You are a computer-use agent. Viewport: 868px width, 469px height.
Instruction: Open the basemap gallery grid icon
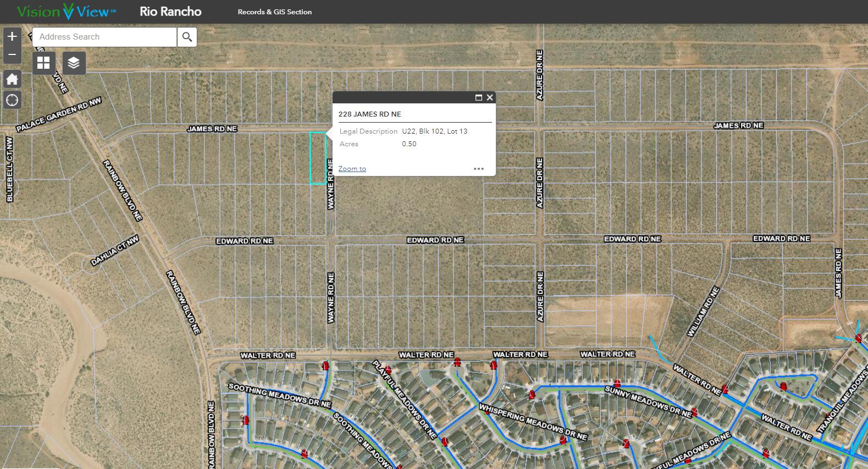point(43,63)
